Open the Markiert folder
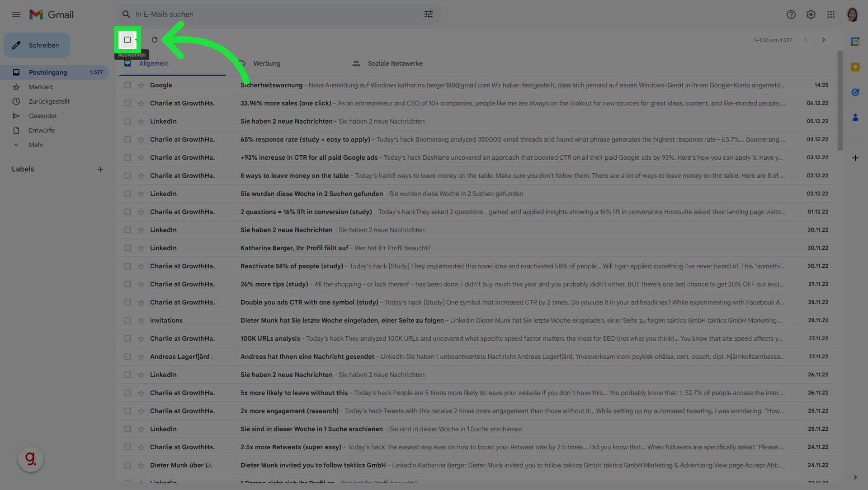The width and height of the screenshot is (868, 490). tap(54, 87)
